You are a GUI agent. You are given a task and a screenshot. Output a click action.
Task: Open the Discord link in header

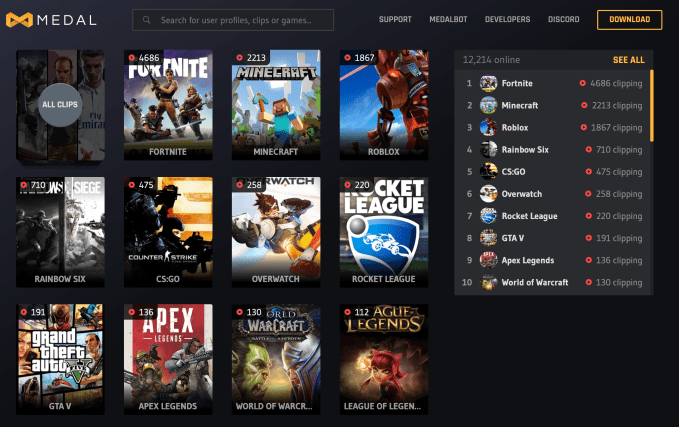563,19
